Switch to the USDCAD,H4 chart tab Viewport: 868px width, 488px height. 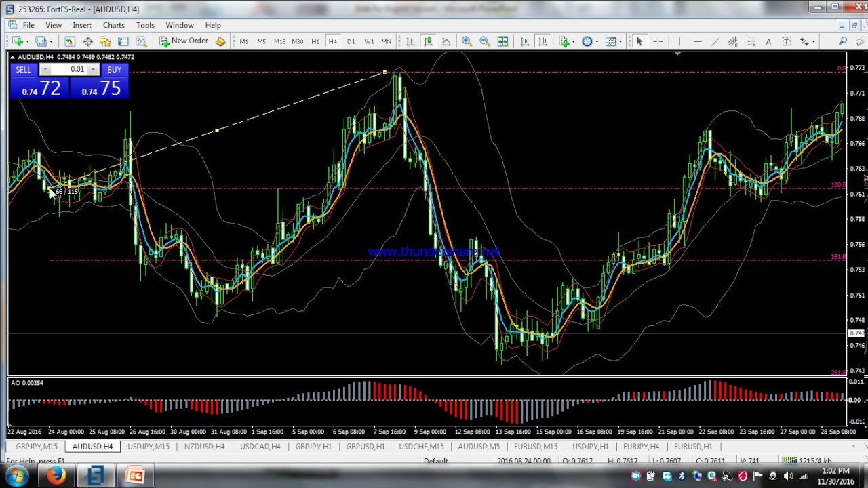260,447
